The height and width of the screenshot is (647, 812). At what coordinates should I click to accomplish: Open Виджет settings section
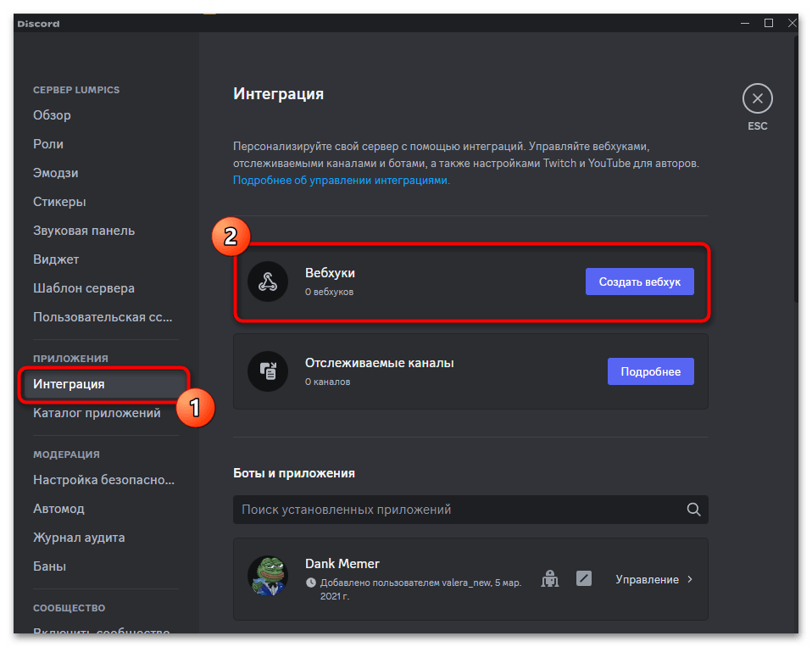[56, 259]
